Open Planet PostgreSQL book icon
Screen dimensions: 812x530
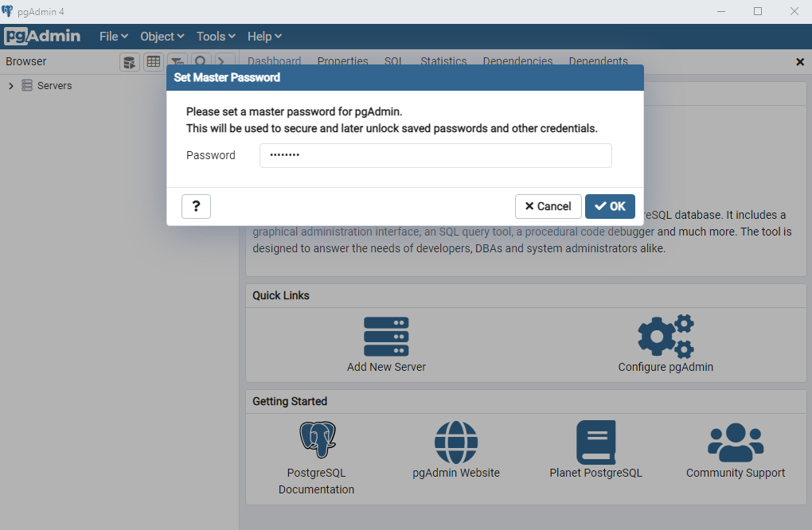coord(595,442)
